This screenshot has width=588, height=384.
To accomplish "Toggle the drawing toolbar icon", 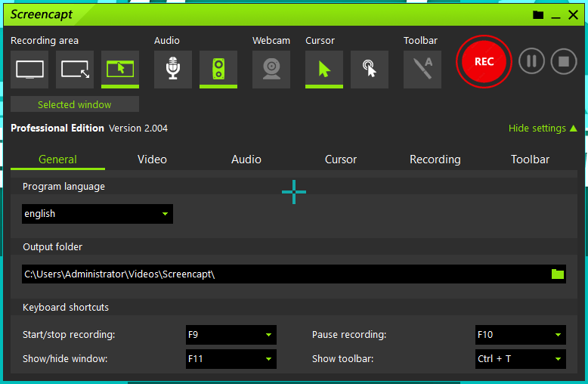I will pyautogui.click(x=422, y=70).
